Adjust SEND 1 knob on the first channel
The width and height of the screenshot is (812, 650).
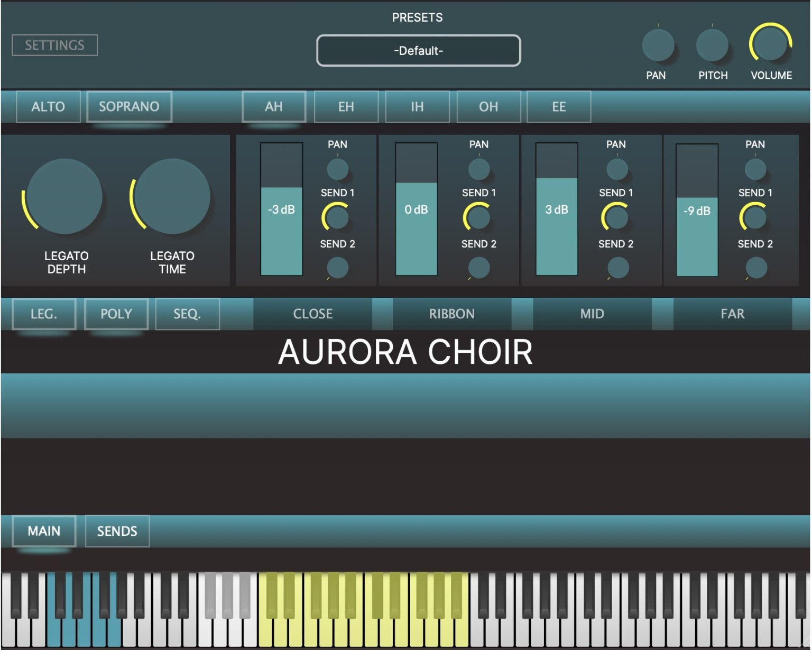pos(337,218)
